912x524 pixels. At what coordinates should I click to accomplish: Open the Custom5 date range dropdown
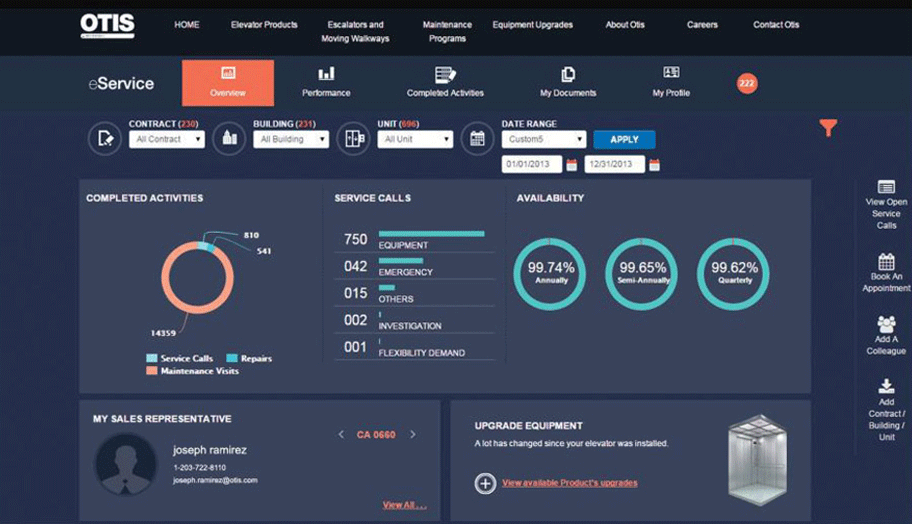point(544,140)
